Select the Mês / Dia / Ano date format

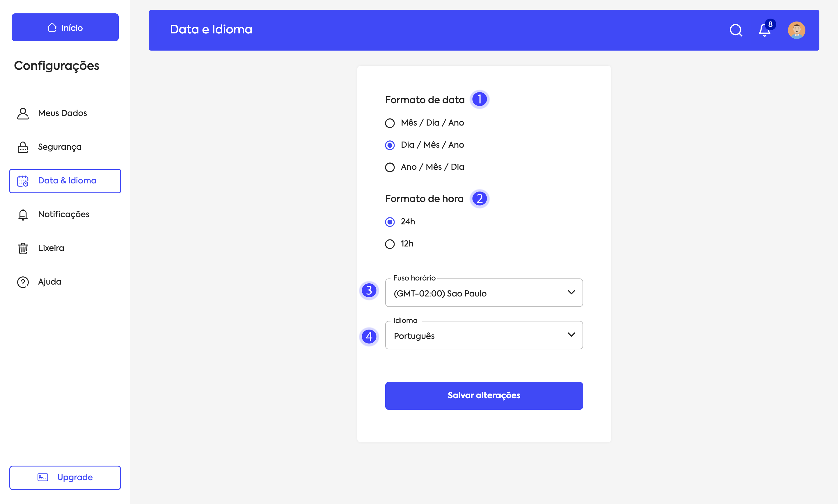coord(390,123)
